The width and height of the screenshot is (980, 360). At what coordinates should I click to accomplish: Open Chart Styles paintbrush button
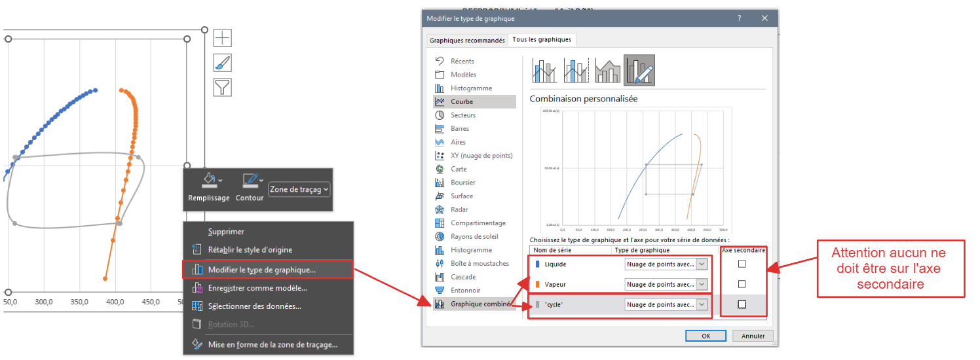tap(223, 63)
